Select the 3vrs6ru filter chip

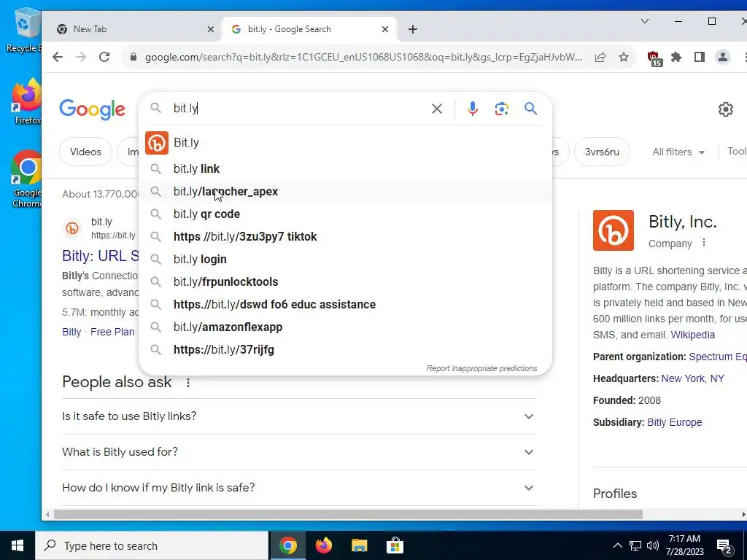[x=602, y=152]
